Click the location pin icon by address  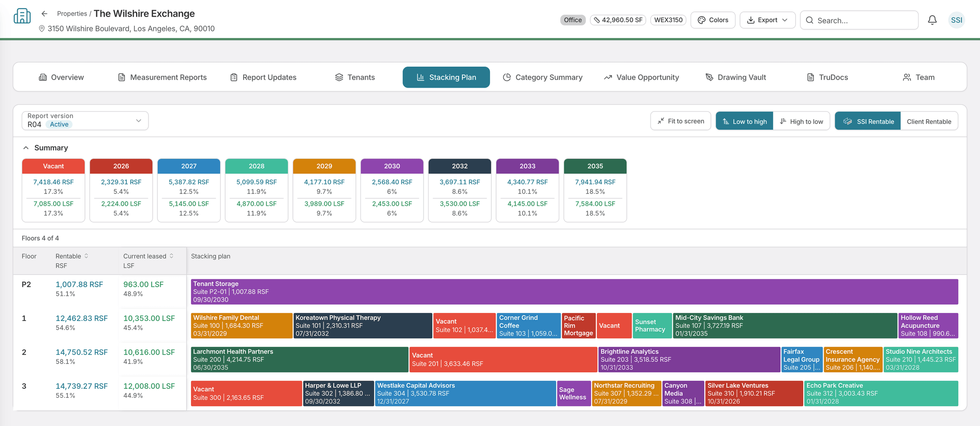(x=42, y=29)
